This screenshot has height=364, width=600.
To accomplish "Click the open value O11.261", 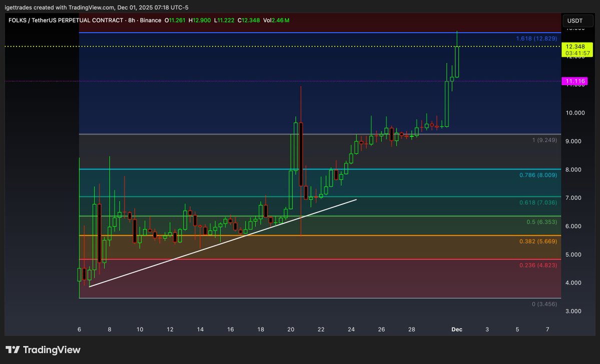I will [175, 20].
